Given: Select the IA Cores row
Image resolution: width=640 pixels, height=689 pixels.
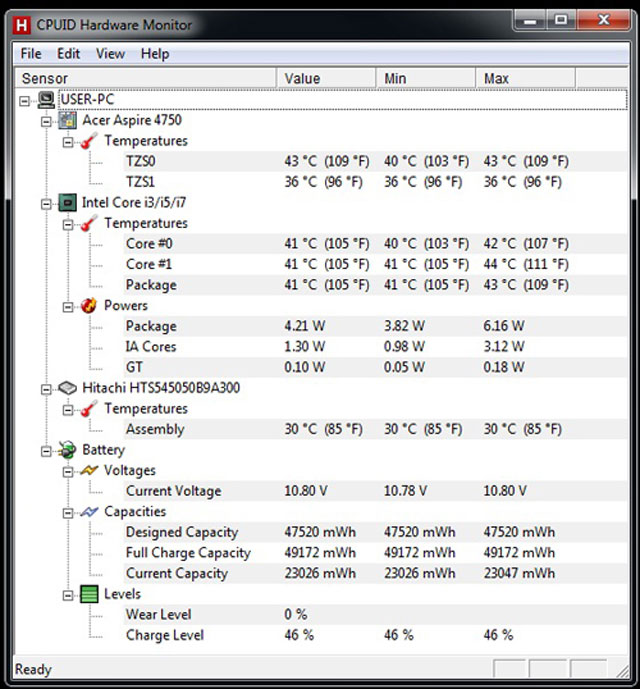Looking at the screenshot, I should tap(375, 347).
